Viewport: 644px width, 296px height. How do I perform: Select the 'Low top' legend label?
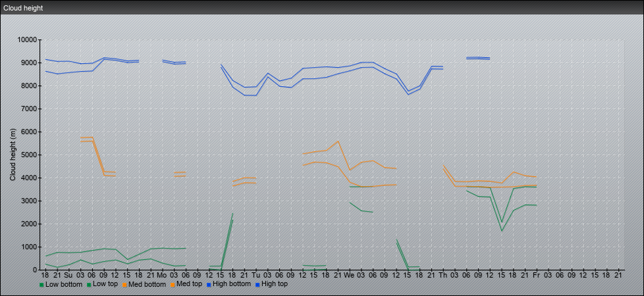coord(105,284)
